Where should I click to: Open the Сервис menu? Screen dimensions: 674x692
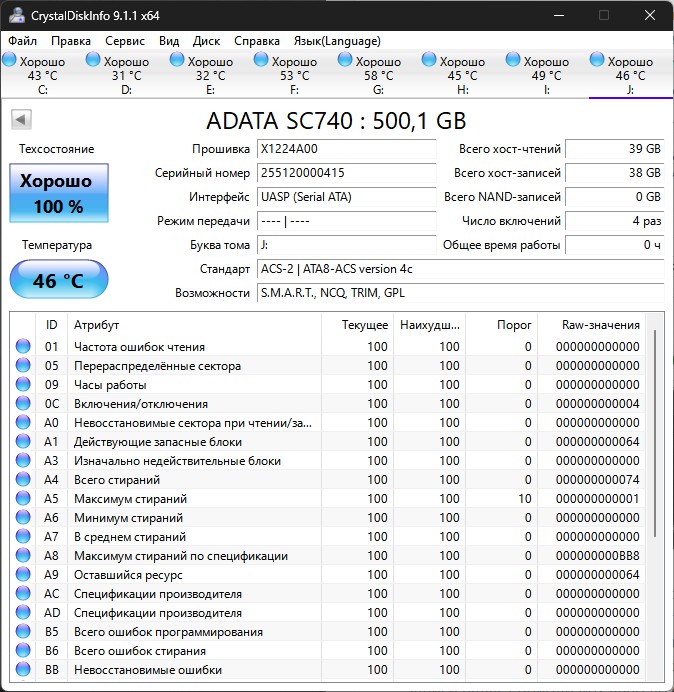(x=125, y=41)
